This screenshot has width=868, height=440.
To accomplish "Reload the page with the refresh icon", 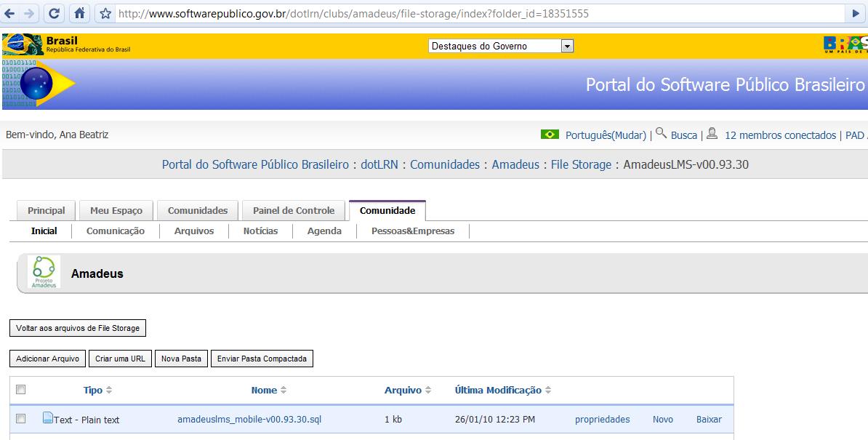I will [x=54, y=13].
